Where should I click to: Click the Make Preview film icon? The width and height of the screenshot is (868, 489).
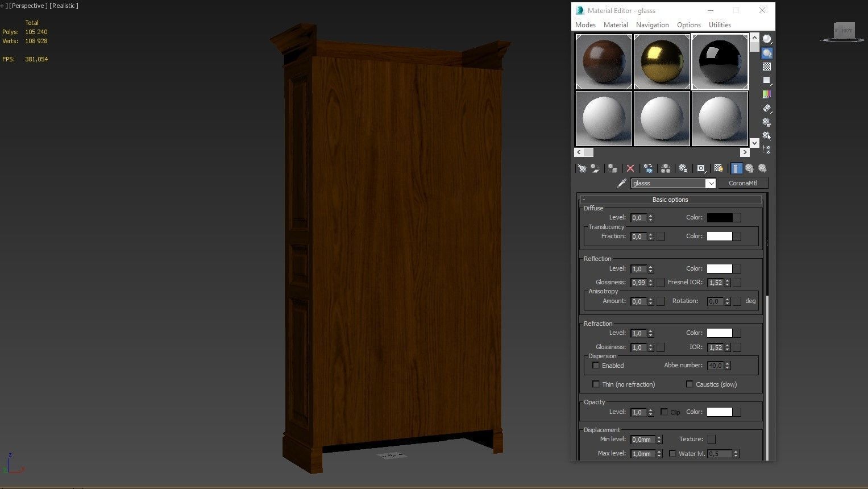(767, 108)
